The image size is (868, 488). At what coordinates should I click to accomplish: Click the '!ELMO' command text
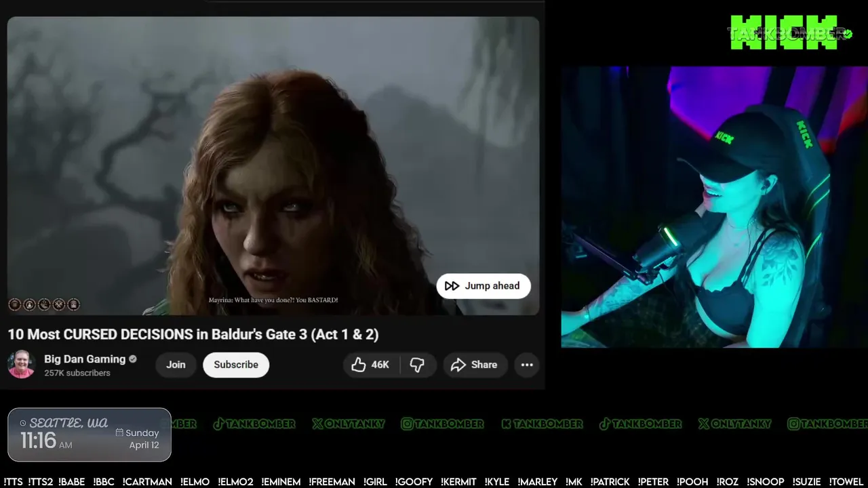coord(195,482)
